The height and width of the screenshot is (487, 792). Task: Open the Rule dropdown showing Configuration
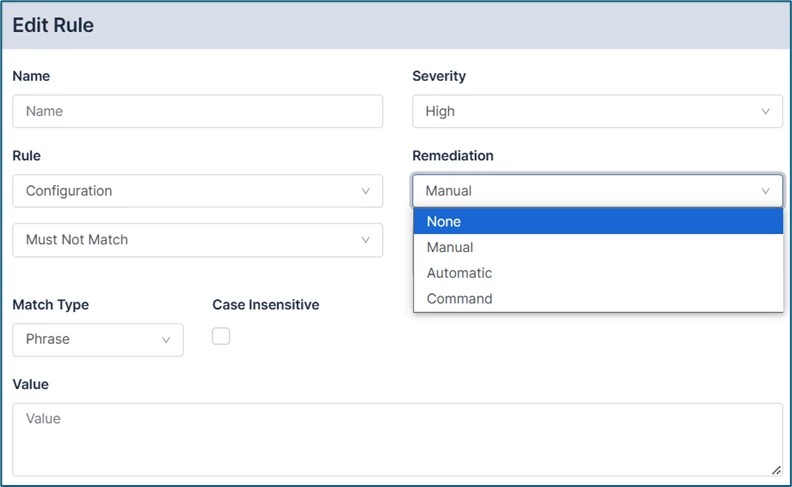197,191
